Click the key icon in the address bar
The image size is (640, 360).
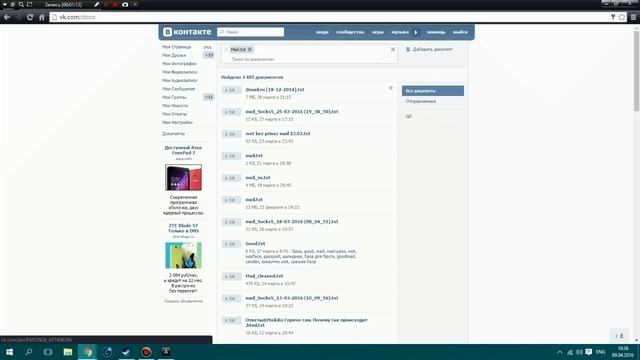point(613,17)
